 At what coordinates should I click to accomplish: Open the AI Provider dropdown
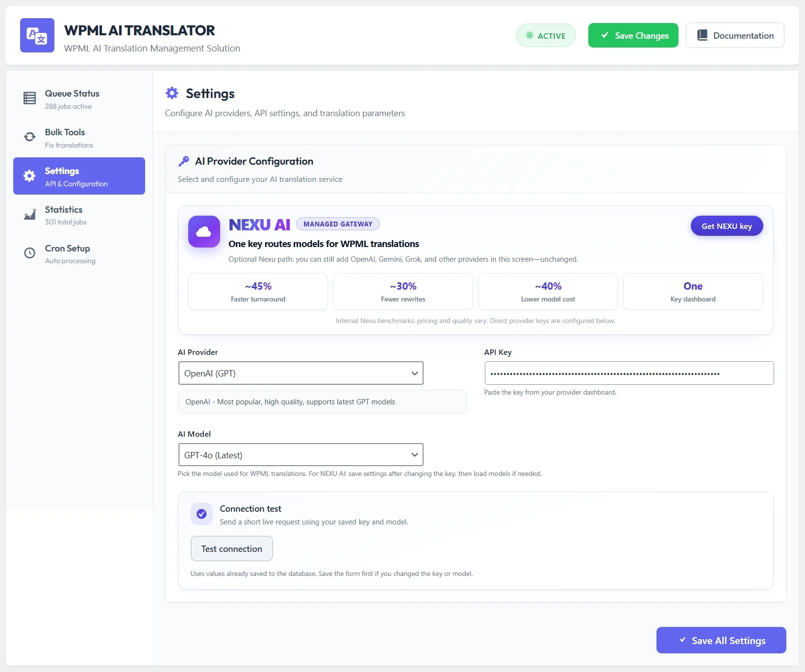(301, 373)
